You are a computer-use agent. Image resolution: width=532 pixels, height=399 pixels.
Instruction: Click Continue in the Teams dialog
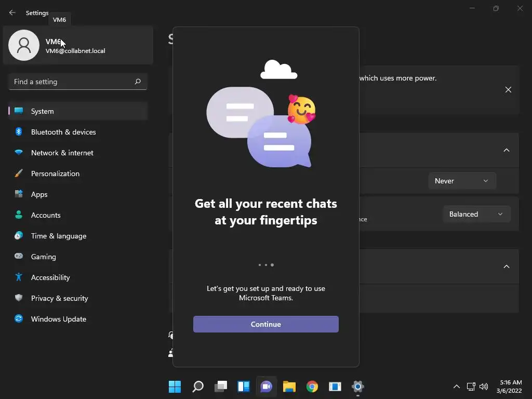(265, 324)
